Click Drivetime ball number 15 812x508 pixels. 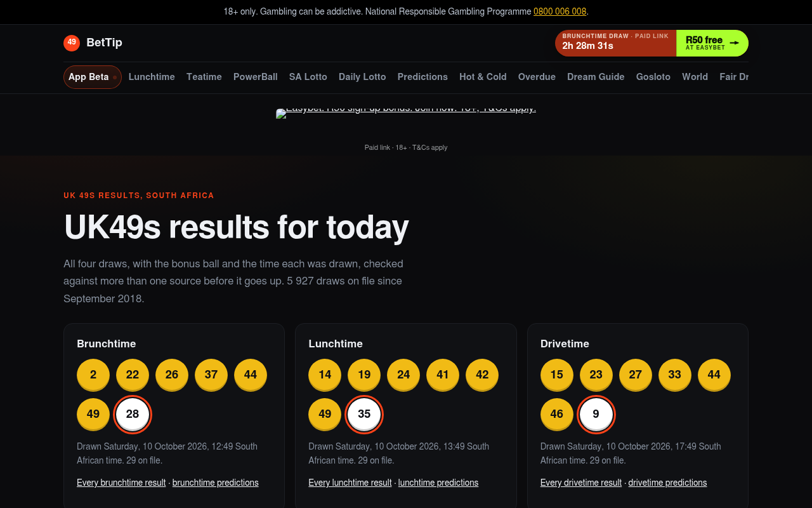(x=557, y=375)
